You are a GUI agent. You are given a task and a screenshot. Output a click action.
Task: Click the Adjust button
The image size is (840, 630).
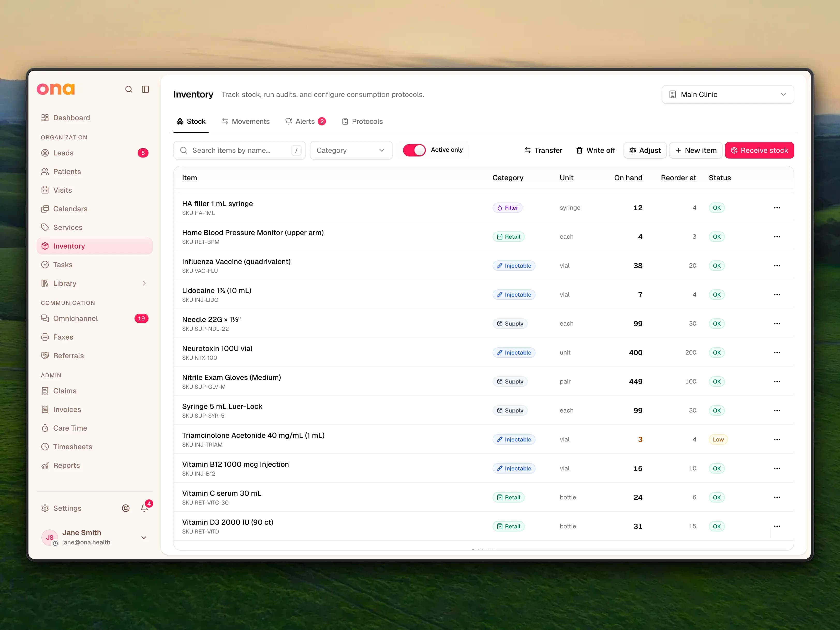[645, 150]
